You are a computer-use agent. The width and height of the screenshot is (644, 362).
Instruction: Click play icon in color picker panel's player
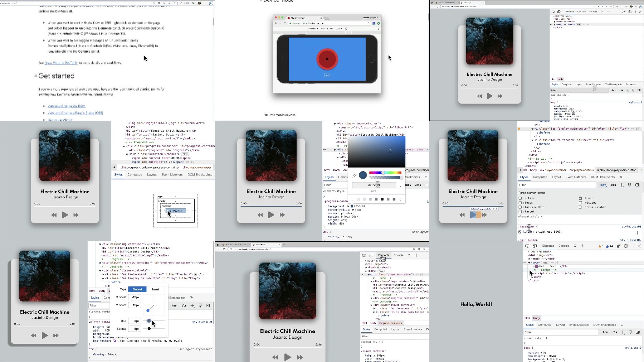[271, 215]
